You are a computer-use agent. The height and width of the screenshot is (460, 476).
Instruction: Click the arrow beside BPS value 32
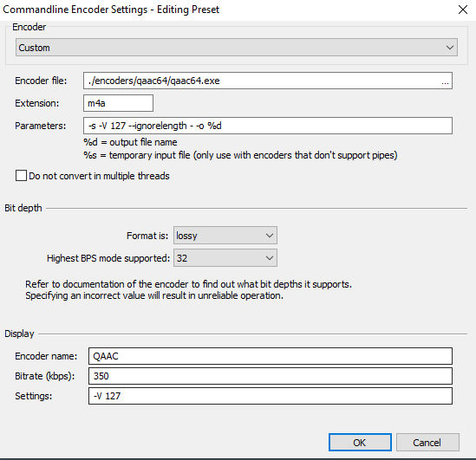coord(270,258)
